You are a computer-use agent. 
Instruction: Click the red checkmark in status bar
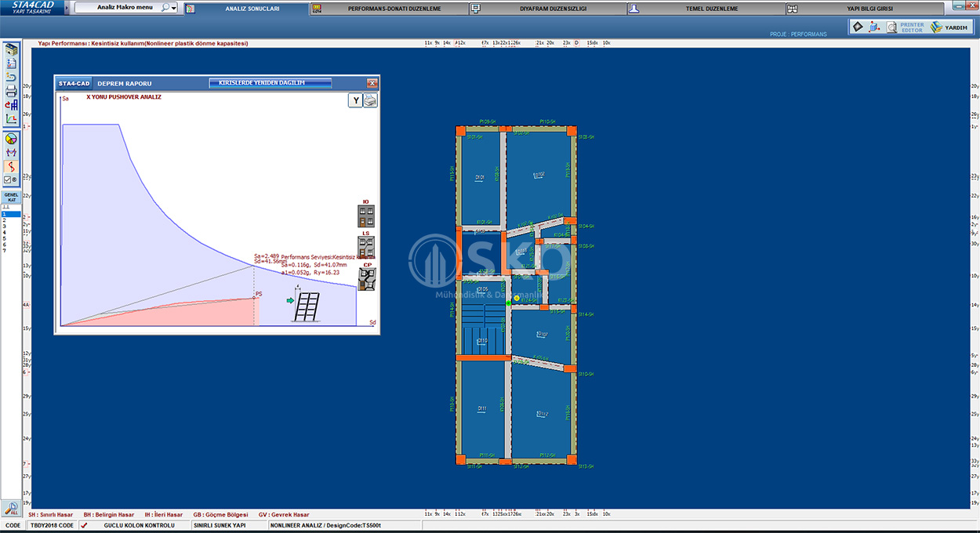[84, 525]
